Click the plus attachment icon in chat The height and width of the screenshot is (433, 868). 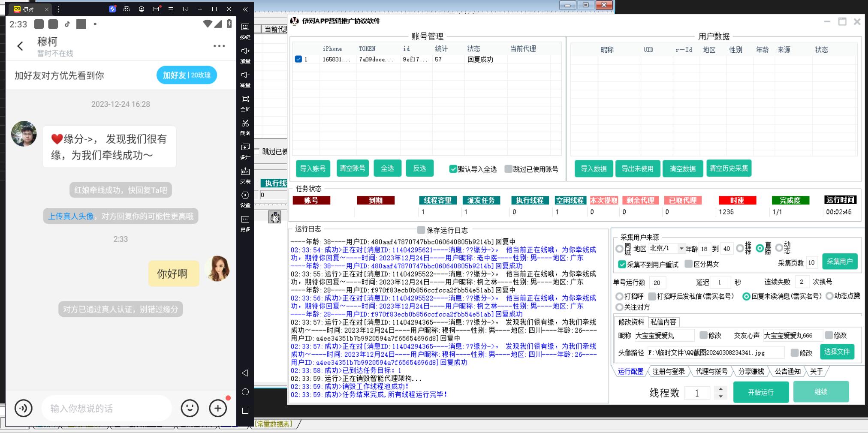[x=218, y=408]
